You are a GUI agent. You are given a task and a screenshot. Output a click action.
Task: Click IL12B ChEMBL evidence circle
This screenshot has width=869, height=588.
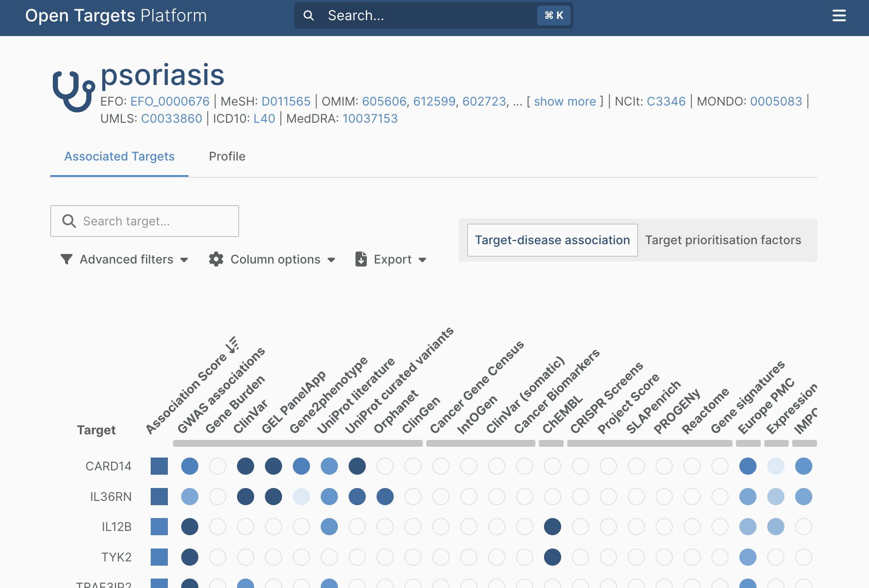click(x=552, y=527)
